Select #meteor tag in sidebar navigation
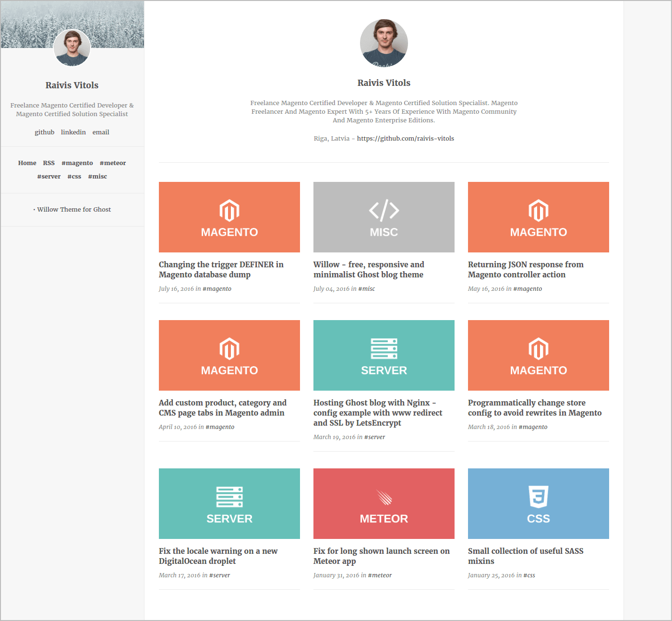This screenshot has width=672, height=621. 113,163
